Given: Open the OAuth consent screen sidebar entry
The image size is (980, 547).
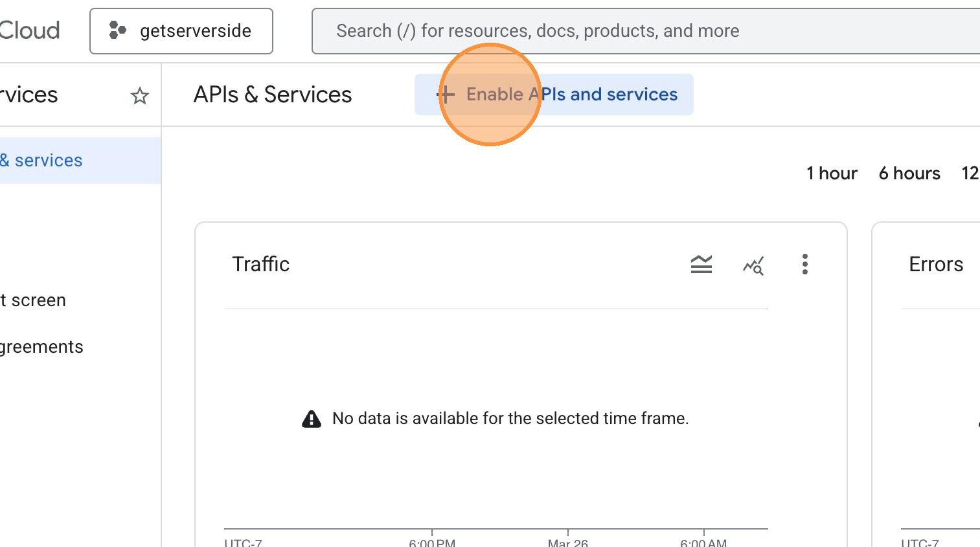Looking at the screenshot, I should pyautogui.click(x=33, y=300).
